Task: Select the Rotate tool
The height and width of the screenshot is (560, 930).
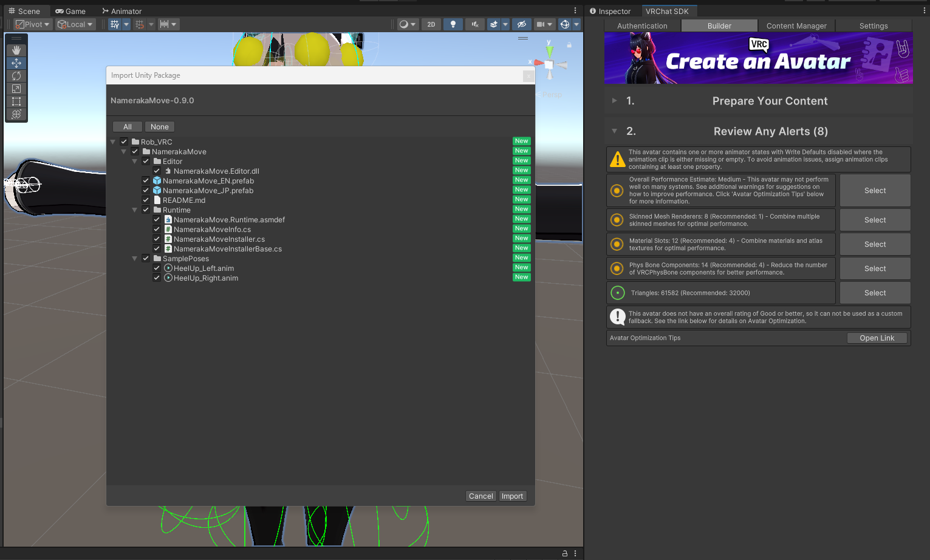Action: pyautogui.click(x=16, y=76)
